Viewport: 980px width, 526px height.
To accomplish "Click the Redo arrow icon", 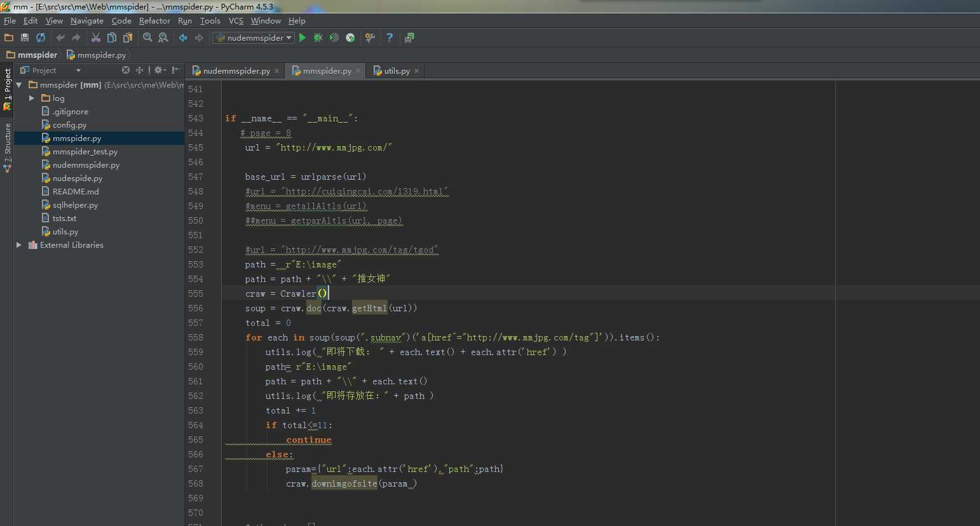I will coord(76,37).
